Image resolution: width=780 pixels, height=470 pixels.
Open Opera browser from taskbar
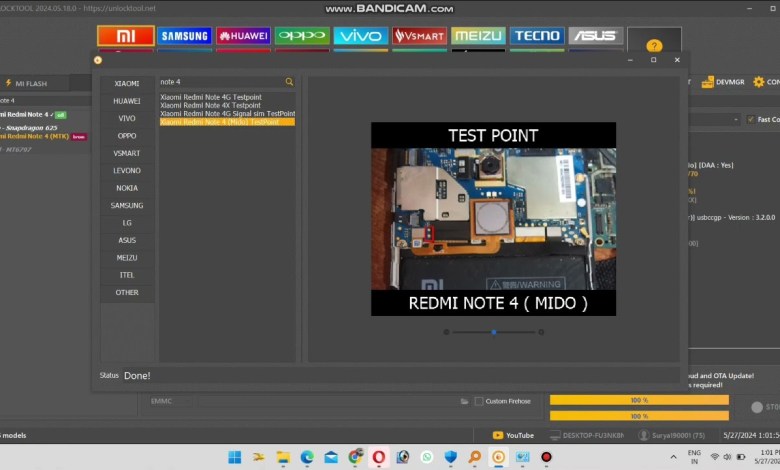click(x=379, y=457)
